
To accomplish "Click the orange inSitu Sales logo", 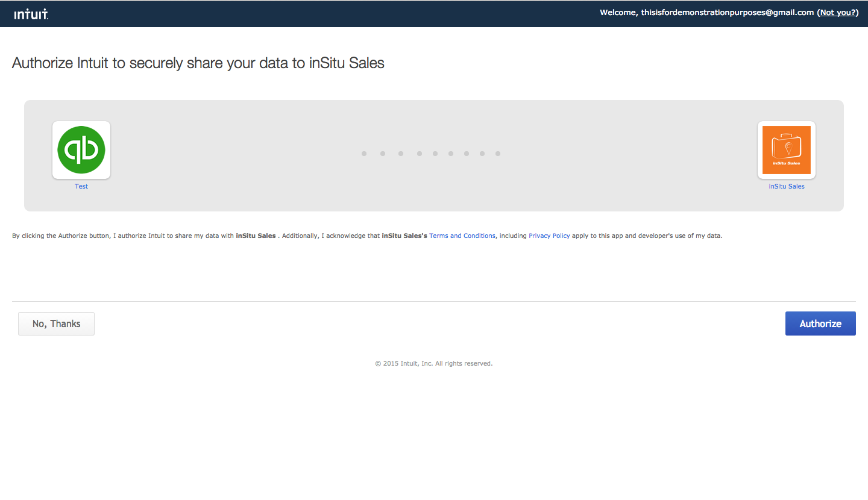I will [x=786, y=150].
